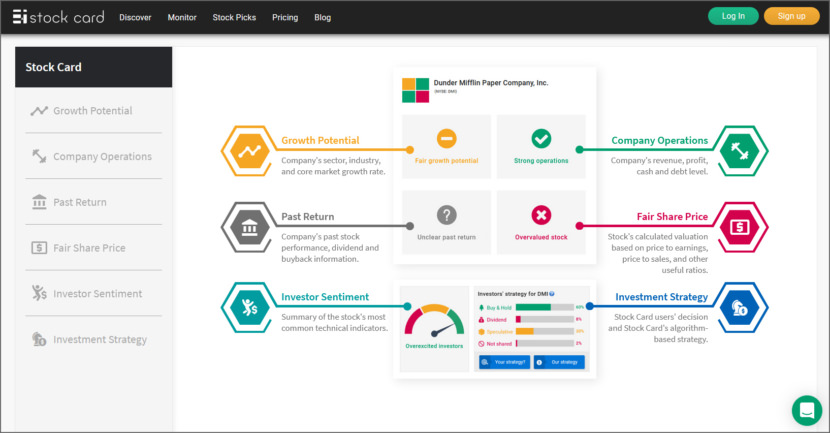Click the Our strategy button
The height and width of the screenshot is (433, 830).
pyautogui.click(x=559, y=362)
